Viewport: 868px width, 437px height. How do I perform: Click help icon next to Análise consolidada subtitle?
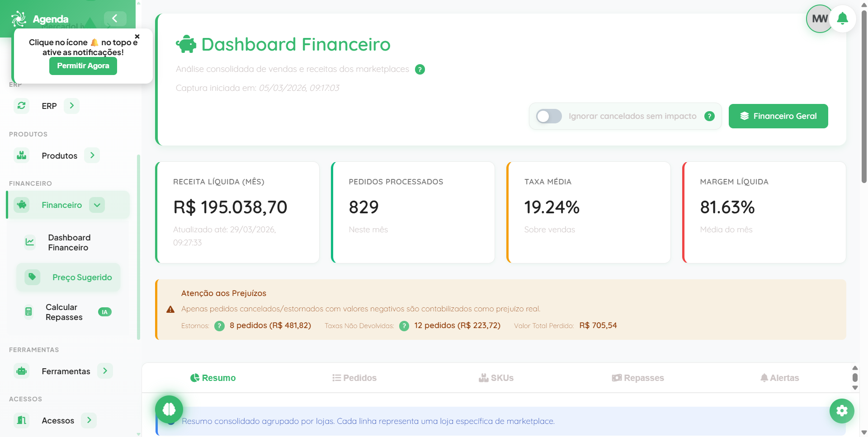coord(420,70)
